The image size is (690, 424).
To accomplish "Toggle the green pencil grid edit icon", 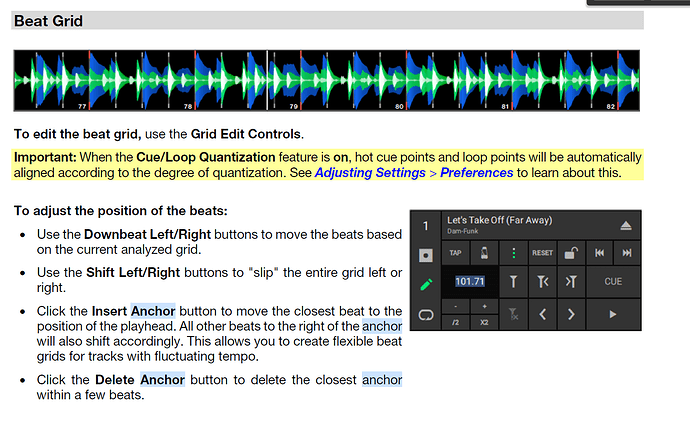I will point(424,284).
